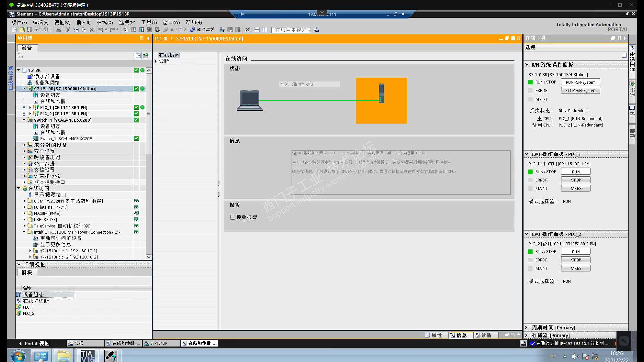Expand the 未分组的设备 node
Image resolution: width=644 pixels, height=362 pixels.
(x=24, y=145)
